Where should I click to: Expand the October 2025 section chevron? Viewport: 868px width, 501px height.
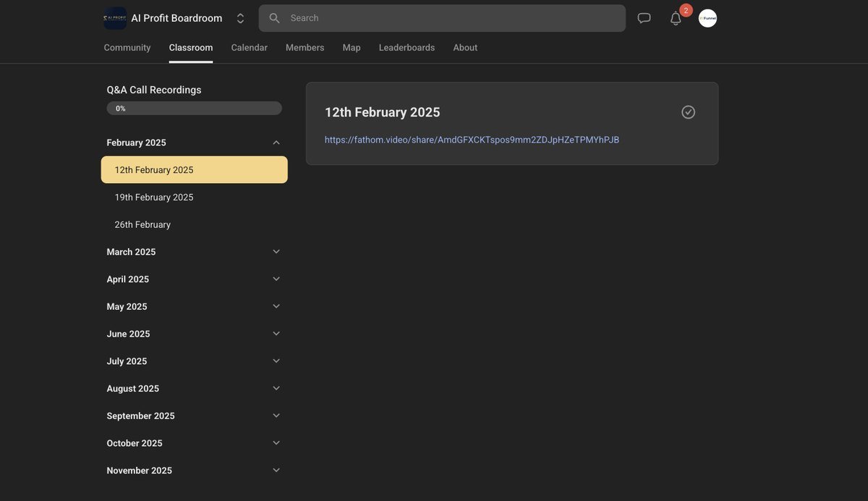click(x=276, y=443)
